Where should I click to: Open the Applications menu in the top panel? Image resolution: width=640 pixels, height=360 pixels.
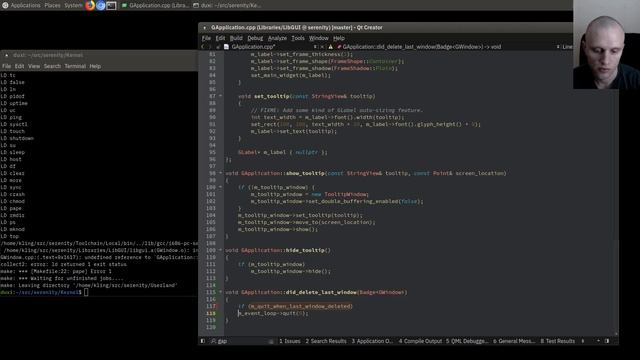(x=25, y=5)
